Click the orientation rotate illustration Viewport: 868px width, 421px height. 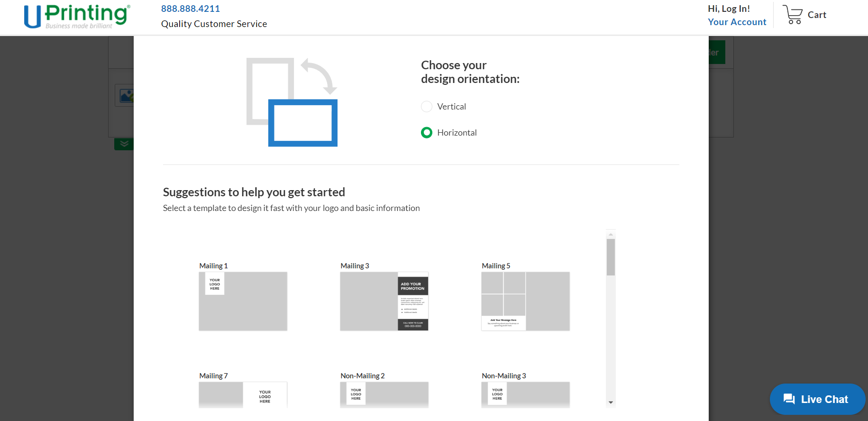coord(292,102)
